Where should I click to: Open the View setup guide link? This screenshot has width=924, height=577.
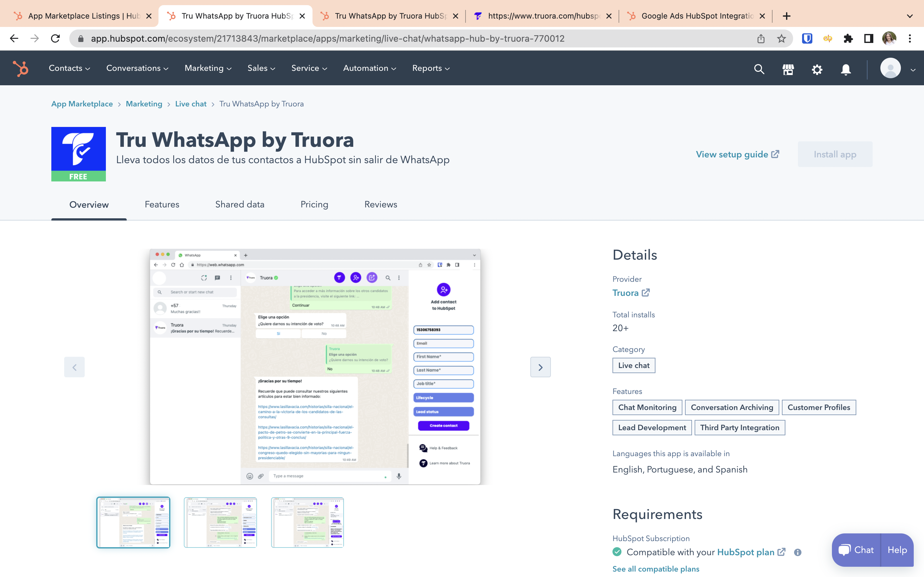[x=736, y=154]
